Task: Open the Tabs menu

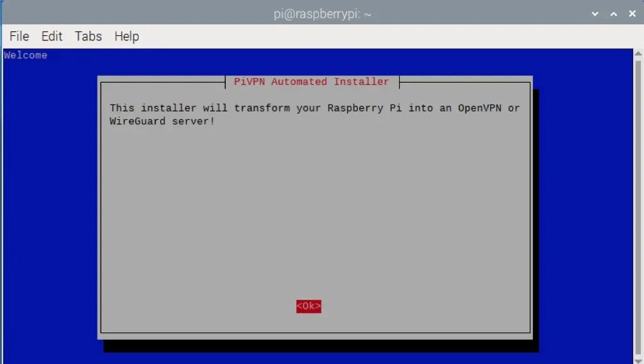Action: point(88,37)
